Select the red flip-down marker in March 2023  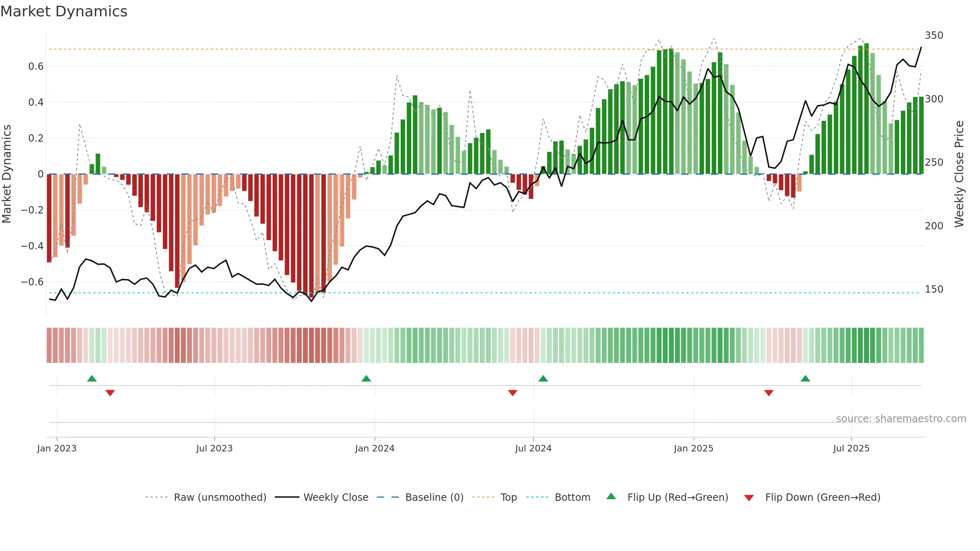[x=110, y=393]
